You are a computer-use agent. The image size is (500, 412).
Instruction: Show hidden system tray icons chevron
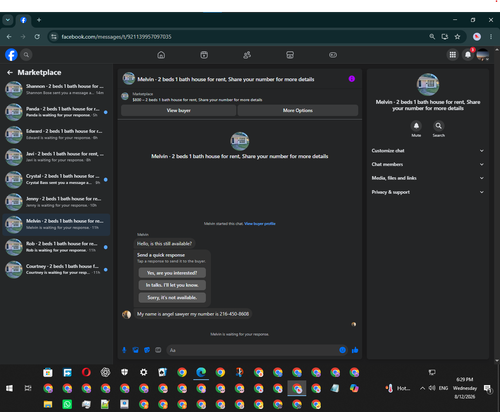point(422,388)
